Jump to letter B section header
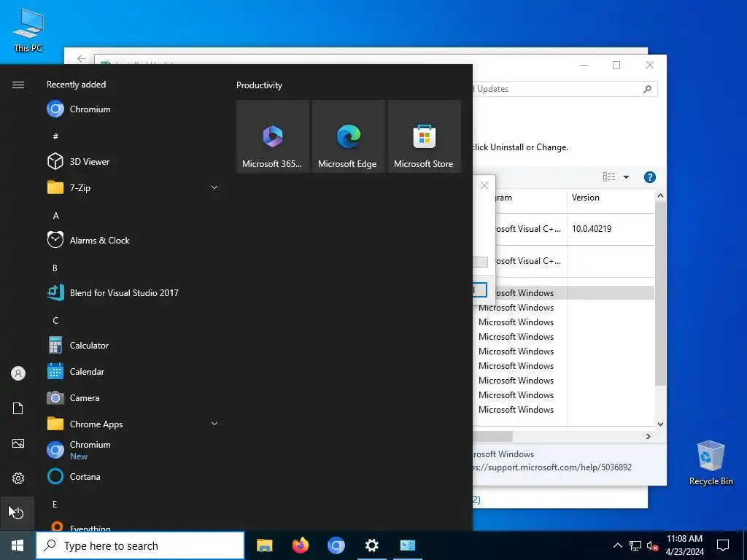The image size is (747, 560). 55,268
